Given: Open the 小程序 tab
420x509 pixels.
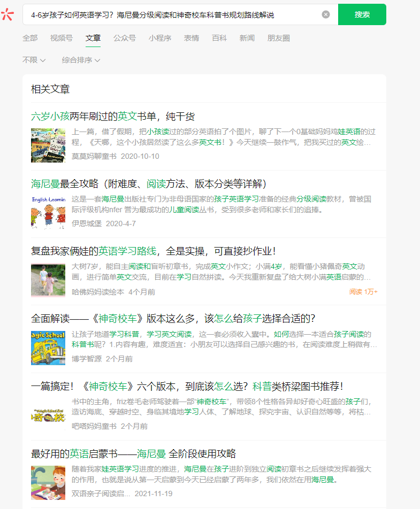Looking at the screenshot, I should [160, 38].
